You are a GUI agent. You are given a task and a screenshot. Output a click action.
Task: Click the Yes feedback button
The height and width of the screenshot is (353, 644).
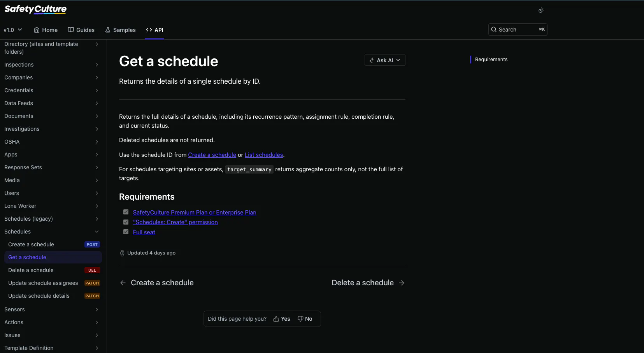click(x=282, y=319)
